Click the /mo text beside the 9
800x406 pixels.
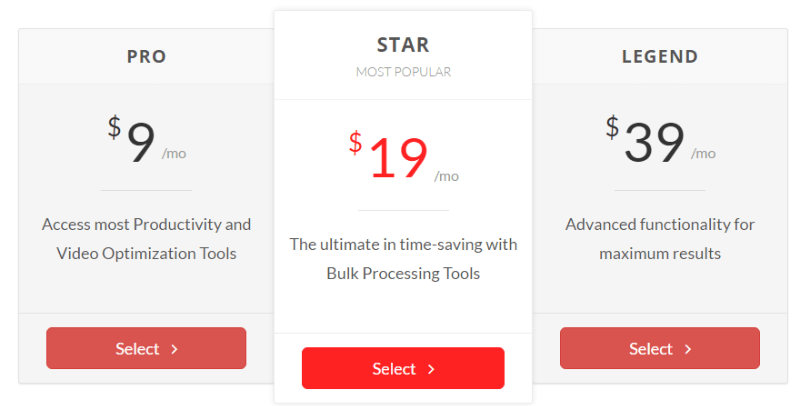(174, 154)
